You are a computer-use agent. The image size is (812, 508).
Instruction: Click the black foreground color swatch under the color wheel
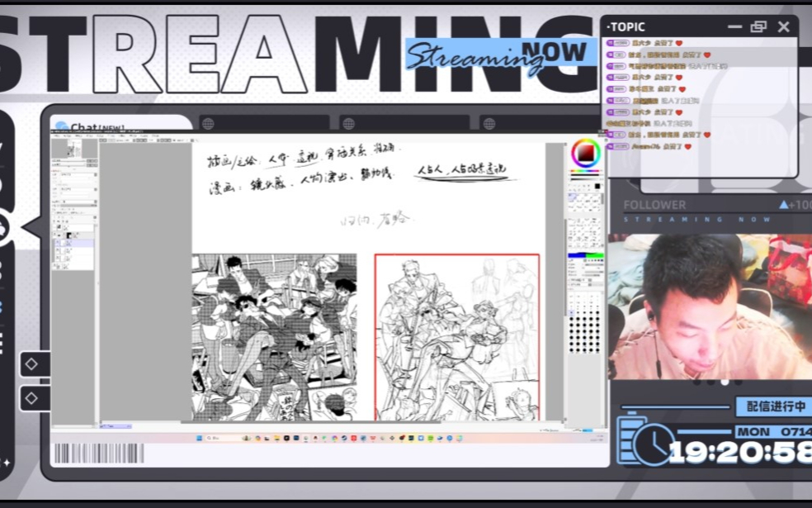(x=597, y=186)
